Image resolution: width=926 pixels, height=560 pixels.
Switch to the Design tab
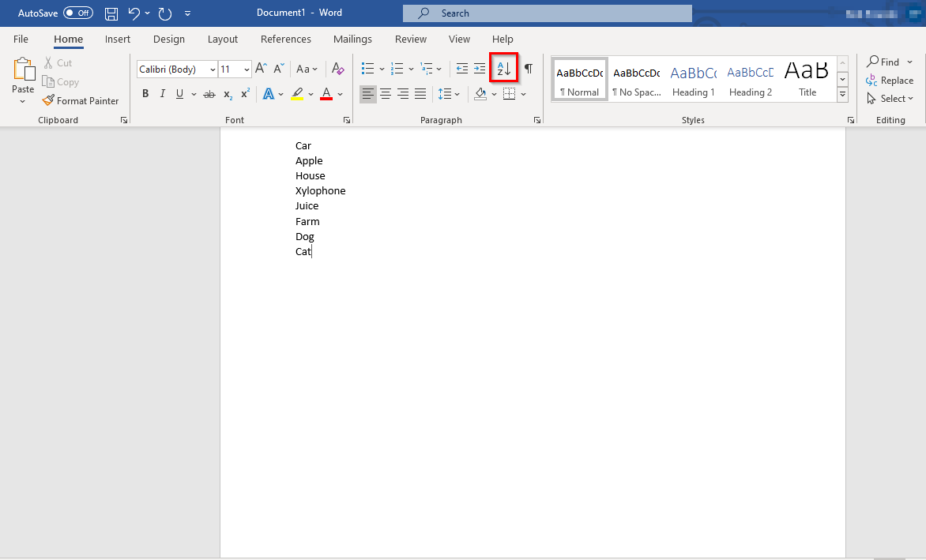click(x=169, y=39)
